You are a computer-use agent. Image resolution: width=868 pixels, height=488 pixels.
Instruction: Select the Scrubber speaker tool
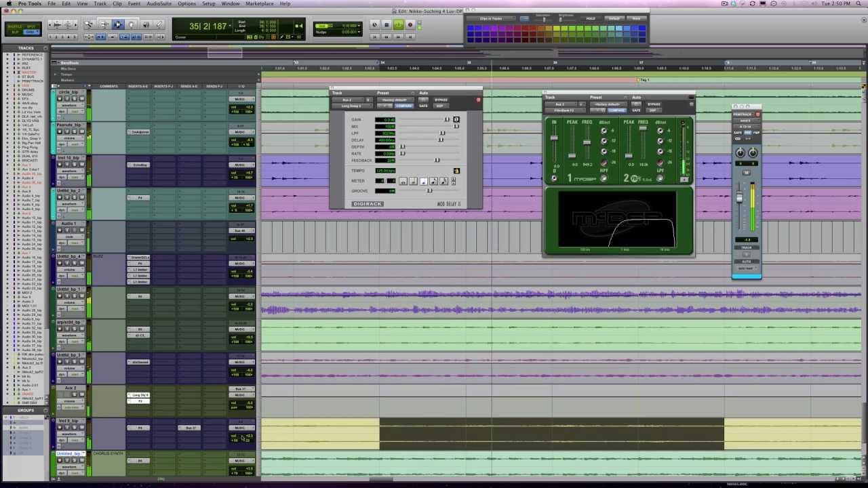[146, 25]
